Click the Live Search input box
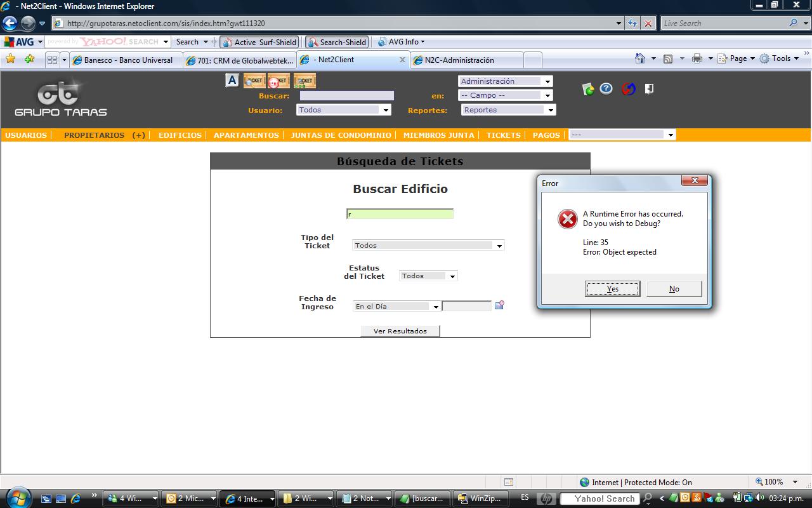Screen dimensions: 812x508 [723, 23]
